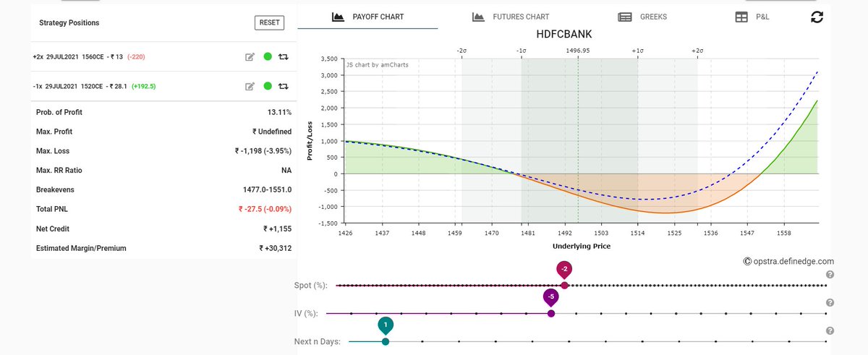Click the 'JS chart by amCharts' credit link
Screen dimensions: 868x355
click(378, 64)
